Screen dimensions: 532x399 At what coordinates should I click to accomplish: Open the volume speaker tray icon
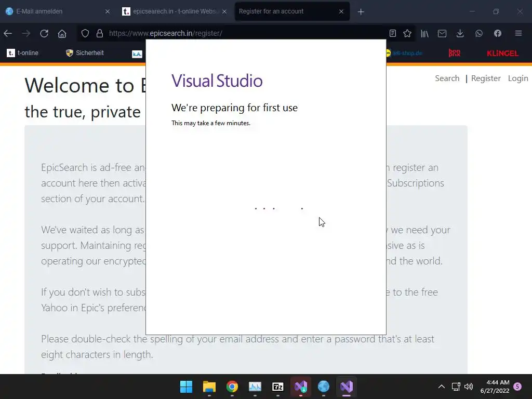click(x=469, y=387)
